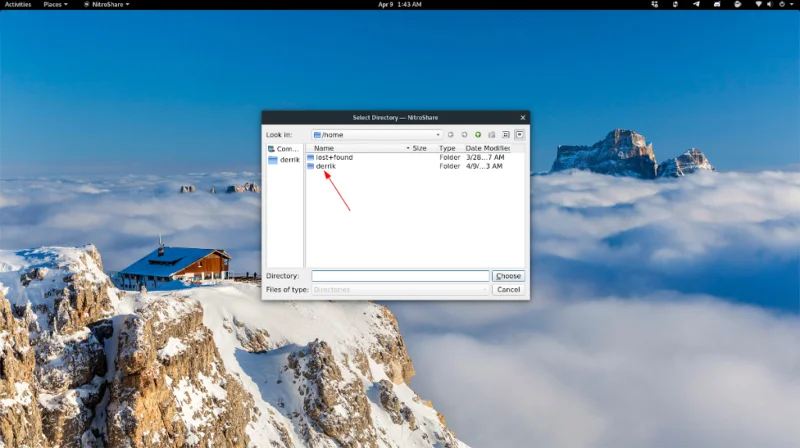Viewport: 800px width, 448px height.
Task: Click the Directory text field
Action: tap(400, 276)
